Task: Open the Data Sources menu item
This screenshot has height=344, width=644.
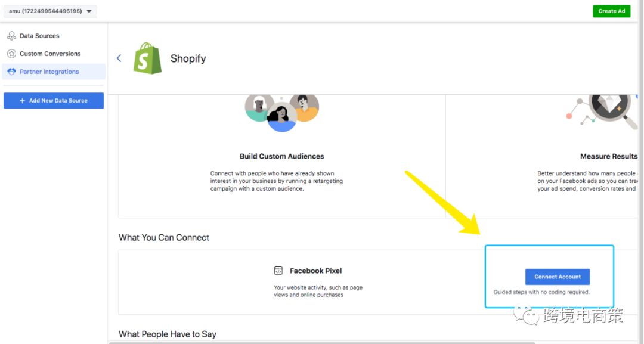Action: [39, 36]
